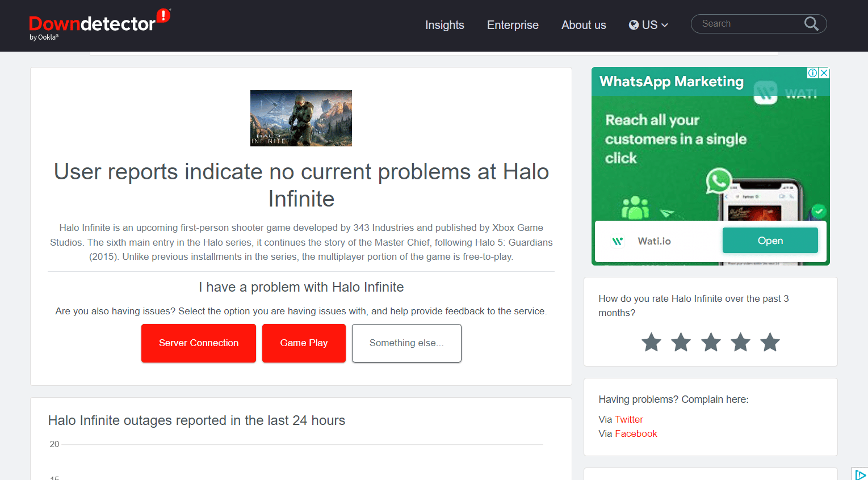Click the Wati.io advertiser name

pos(654,241)
